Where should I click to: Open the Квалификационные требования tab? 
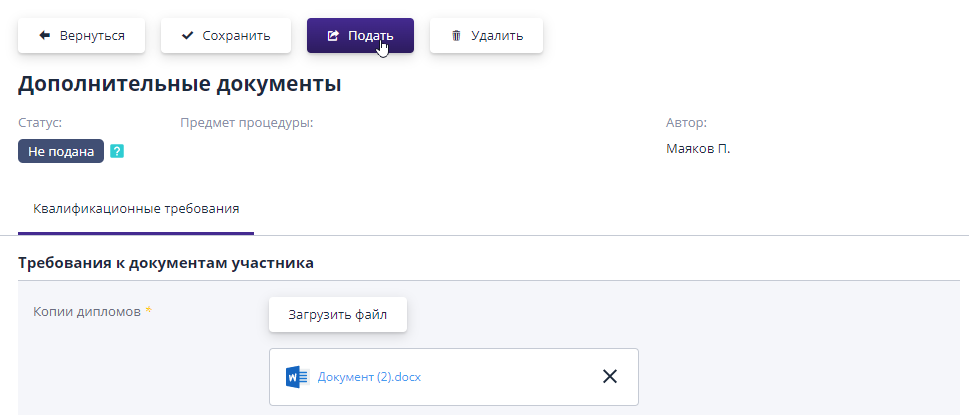(x=136, y=209)
